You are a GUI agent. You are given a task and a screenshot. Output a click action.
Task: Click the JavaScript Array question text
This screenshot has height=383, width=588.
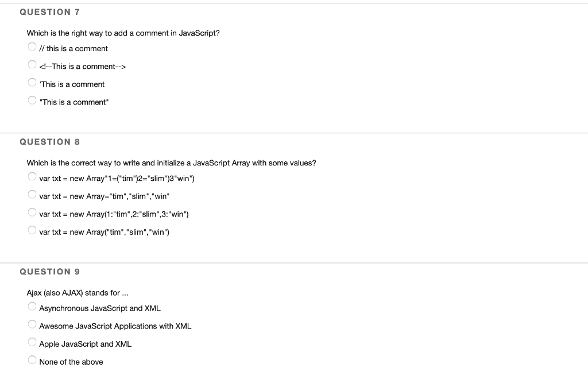(x=171, y=163)
